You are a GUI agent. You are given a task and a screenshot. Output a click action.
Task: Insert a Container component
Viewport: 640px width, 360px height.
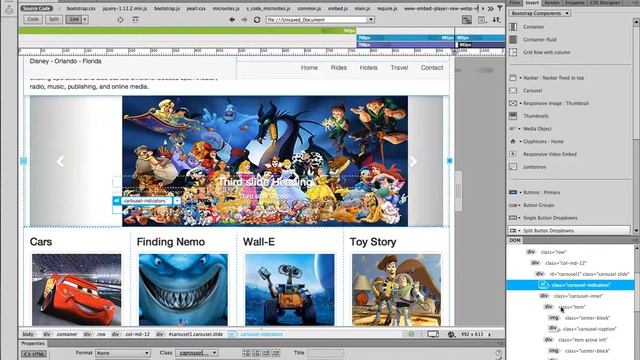click(x=534, y=27)
